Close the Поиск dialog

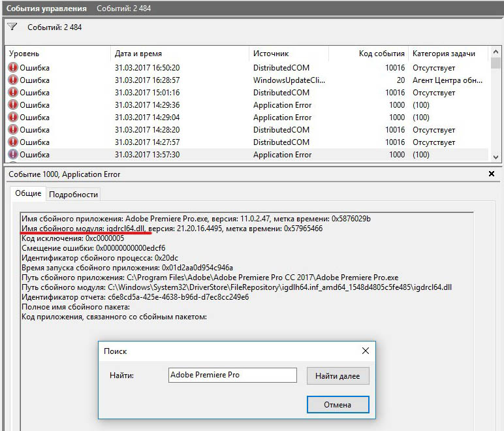(x=366, y=351)
